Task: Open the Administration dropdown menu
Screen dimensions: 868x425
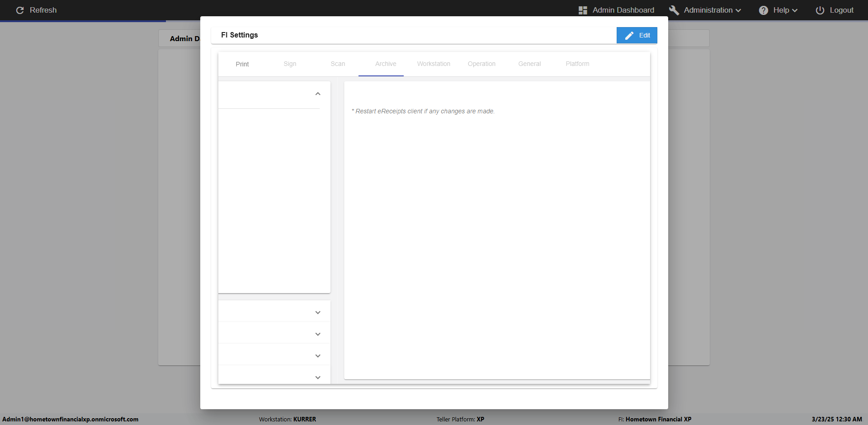Action: 705,10
